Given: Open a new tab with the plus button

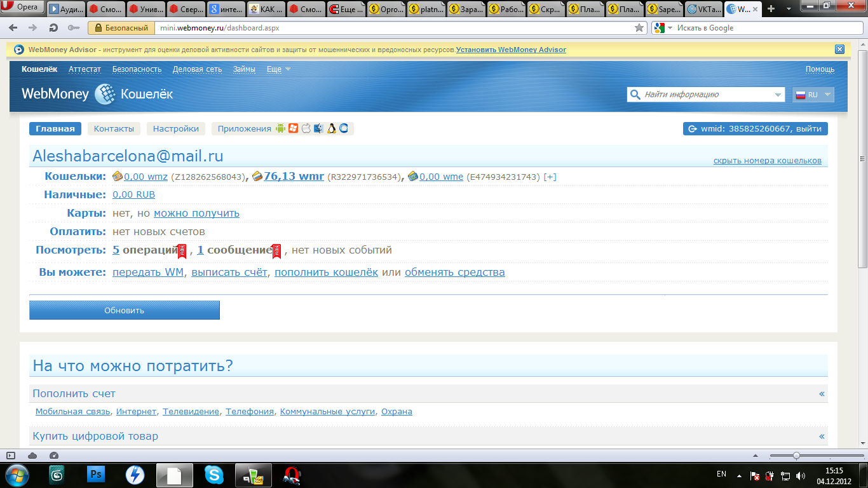Looking at the screenshot, I should click(x=771, y=9).
